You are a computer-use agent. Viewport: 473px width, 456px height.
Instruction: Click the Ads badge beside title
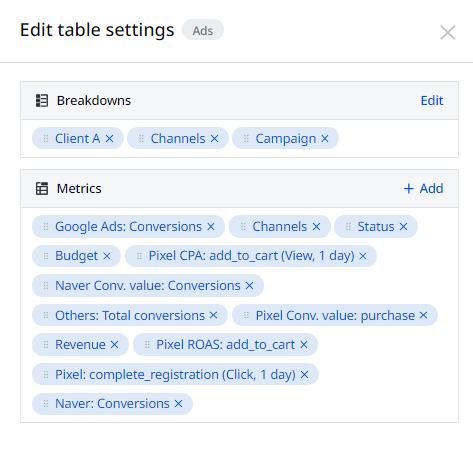pos(203,31)
